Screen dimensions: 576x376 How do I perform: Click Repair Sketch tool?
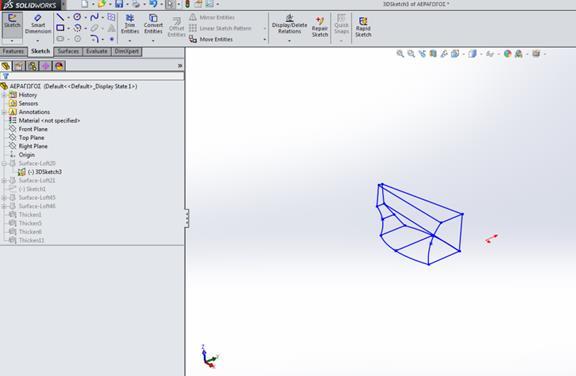coord(320,26)
